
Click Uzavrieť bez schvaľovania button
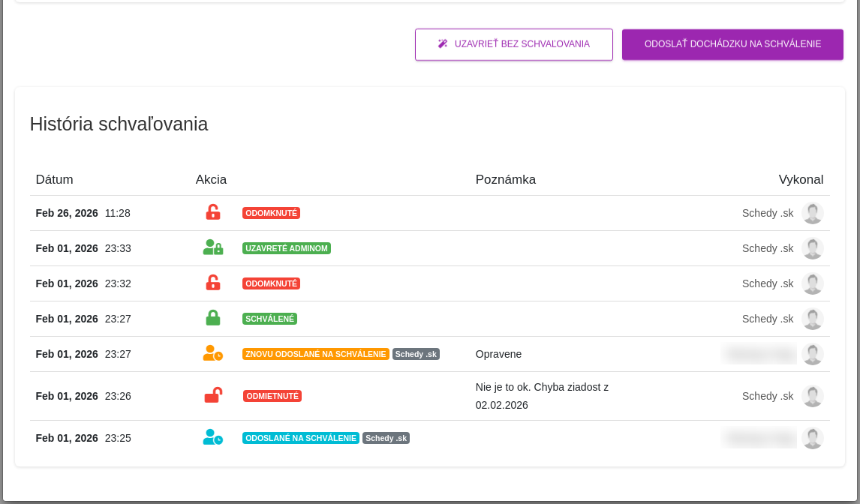[x=514, y=44]
